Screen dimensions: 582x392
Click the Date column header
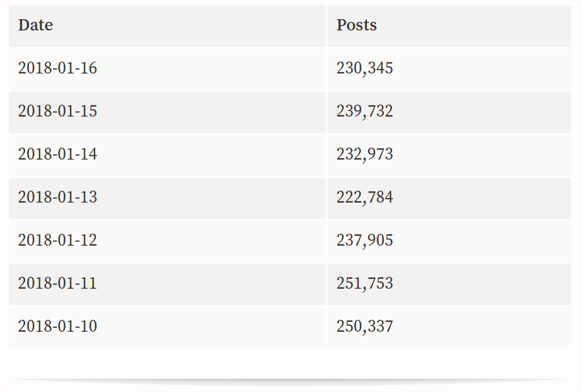(168, 26)
